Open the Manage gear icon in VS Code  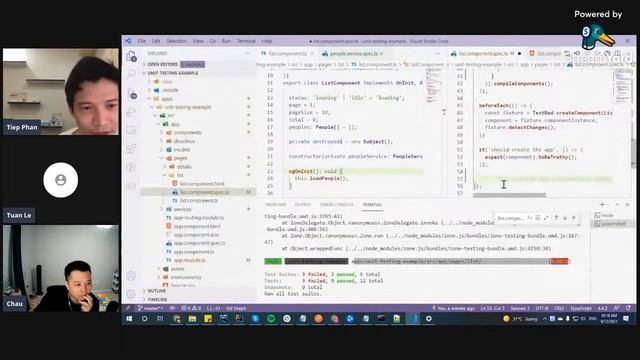coord(131,294)
